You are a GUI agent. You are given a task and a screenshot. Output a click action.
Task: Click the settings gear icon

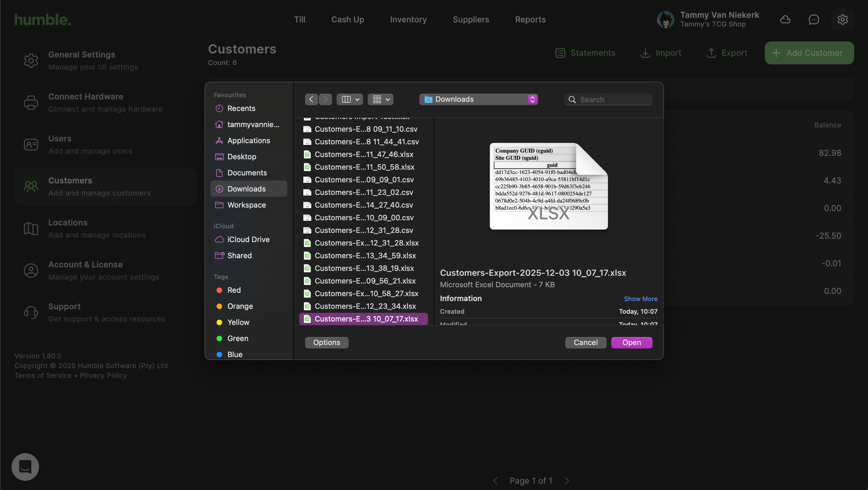click(842, 20)
